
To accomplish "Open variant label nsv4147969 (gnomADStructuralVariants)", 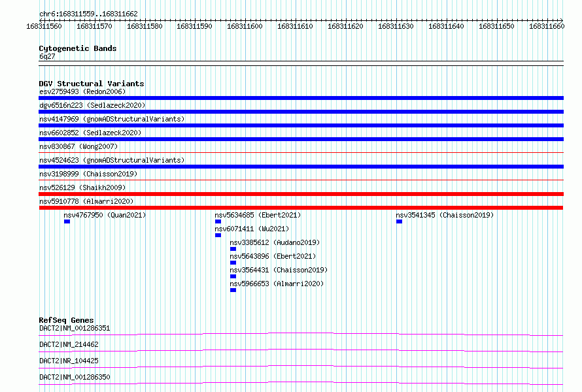I will 112,119.
